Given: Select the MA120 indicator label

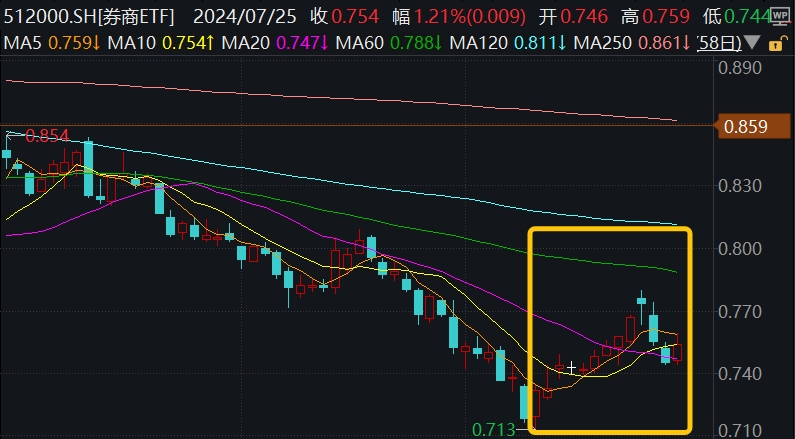Looking at the screenshot, I should coord(476,43).
